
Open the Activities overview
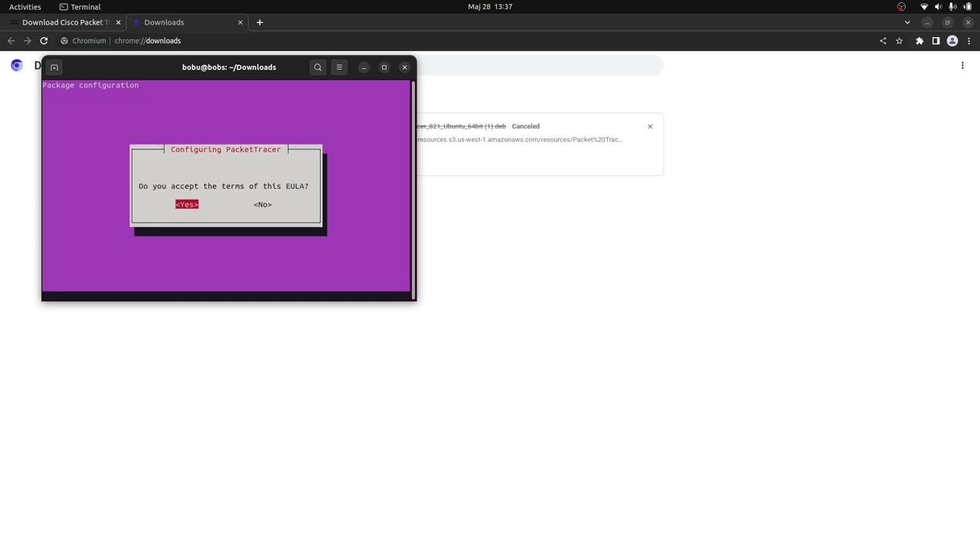click(x=25, y=7)
